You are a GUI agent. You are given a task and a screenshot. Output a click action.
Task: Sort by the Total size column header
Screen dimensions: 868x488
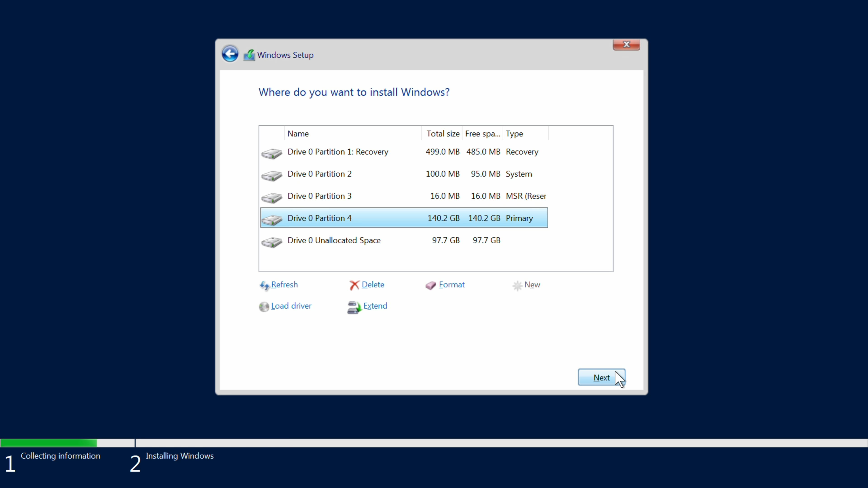point(442,133)
